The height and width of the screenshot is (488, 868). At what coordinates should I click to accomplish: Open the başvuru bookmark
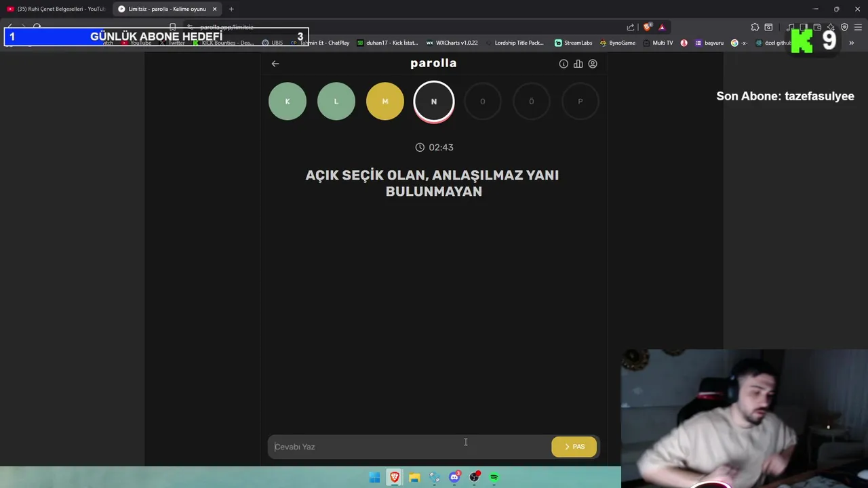(x=709, y=43)
